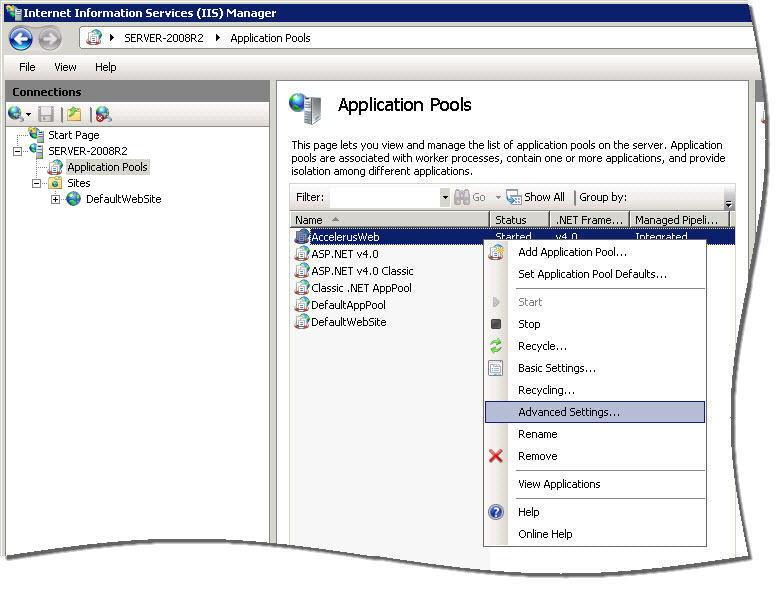Image resolution: width=784 pixels, height=603 pixels.
Task: Click the Basic Settings document icon
Action: click(496, 368)
